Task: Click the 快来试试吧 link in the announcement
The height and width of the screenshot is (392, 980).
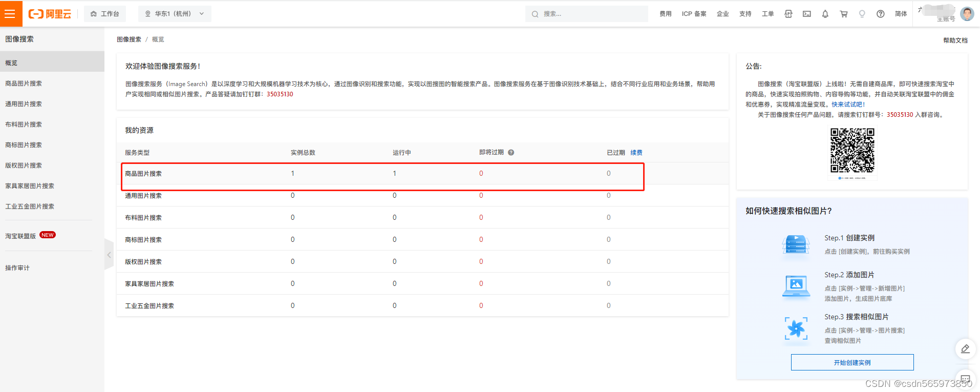Action: [847, 105]
